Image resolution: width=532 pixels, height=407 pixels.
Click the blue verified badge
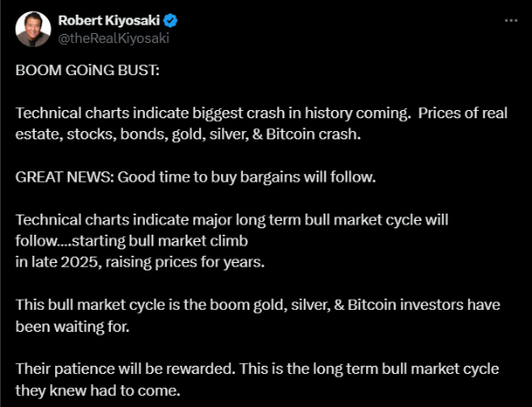171,21
